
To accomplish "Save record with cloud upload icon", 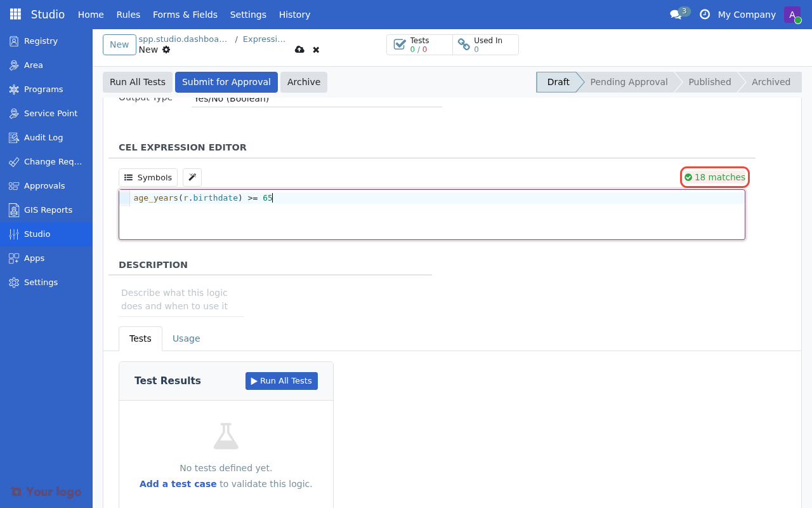I will [299, 50].
